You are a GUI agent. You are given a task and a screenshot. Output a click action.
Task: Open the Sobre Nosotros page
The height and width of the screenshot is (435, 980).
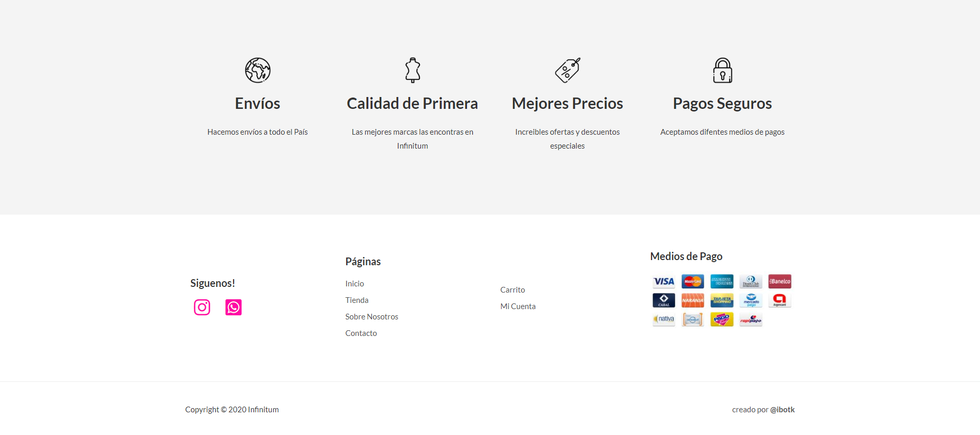pos(371,317)
